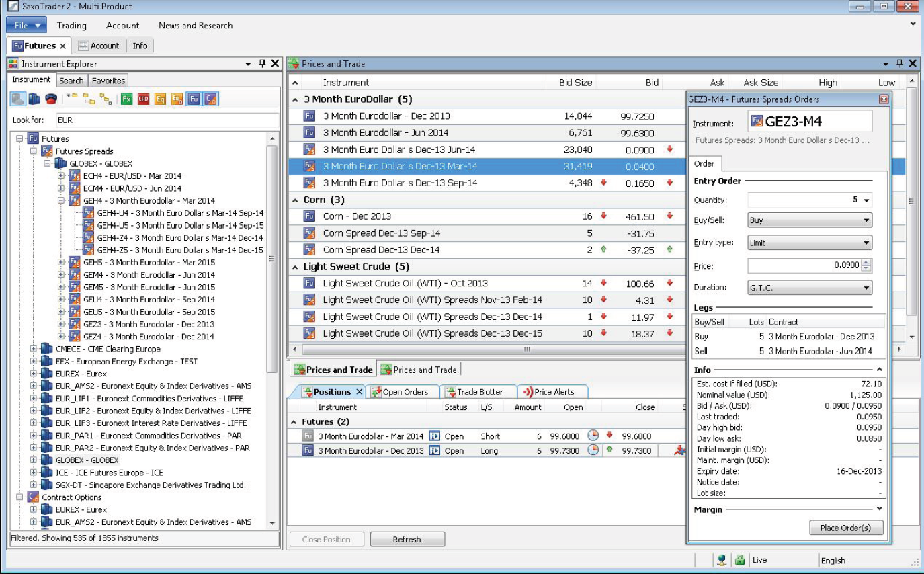Click the icon beside Corn Spread Dec-13 Sep-14
This screenshot has width=924, height=574.
pos(309,233)
